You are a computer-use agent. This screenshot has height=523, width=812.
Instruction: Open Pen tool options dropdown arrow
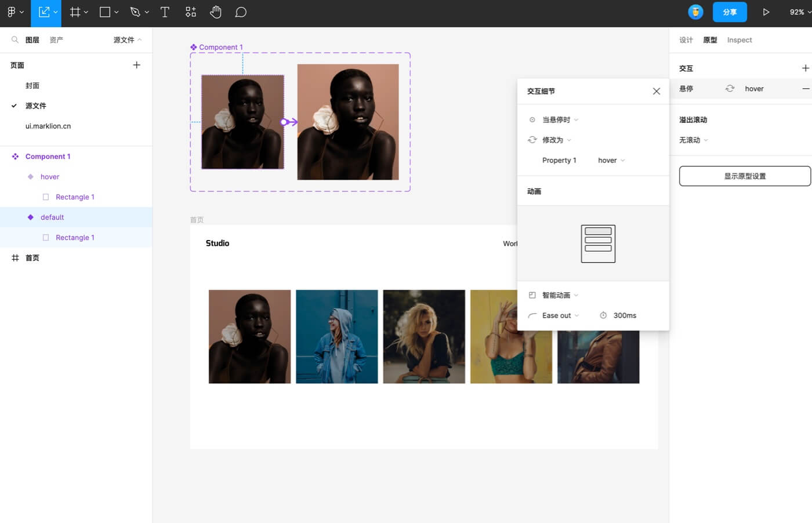tap(146, 12)
